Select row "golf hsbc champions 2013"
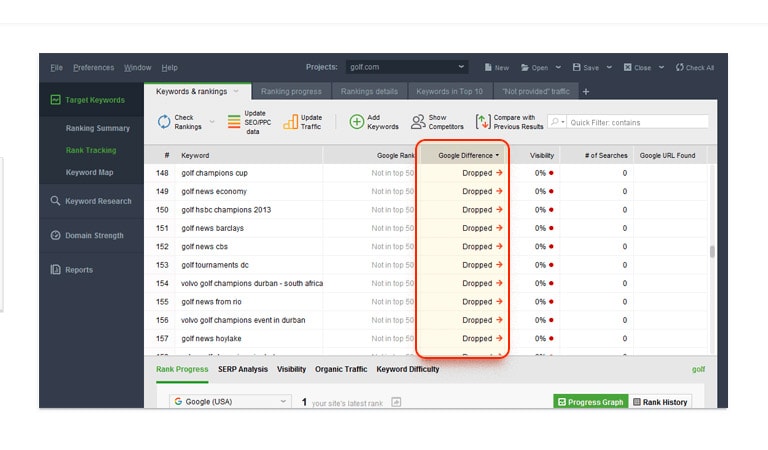The height and width of the screenshot is (450, 768). pos(426,210)
